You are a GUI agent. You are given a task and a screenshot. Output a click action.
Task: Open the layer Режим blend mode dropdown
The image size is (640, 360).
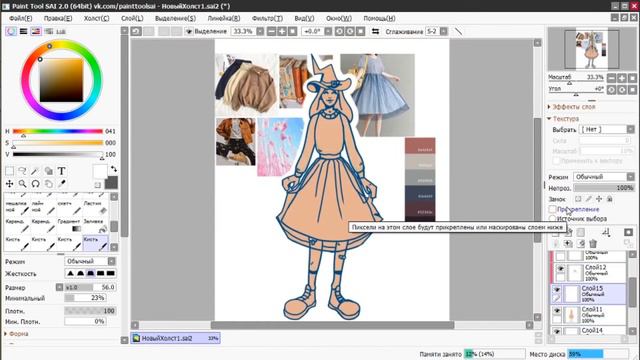pos(604,177)
